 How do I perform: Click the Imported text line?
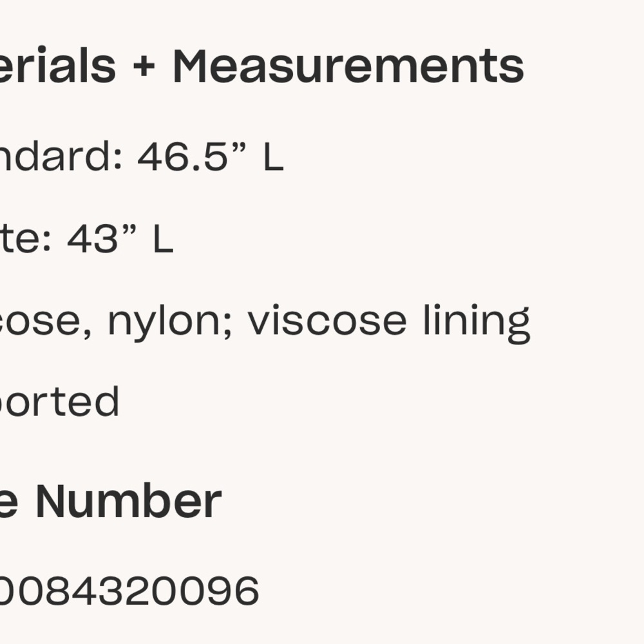pyautogui.click(x=59, y=402)
